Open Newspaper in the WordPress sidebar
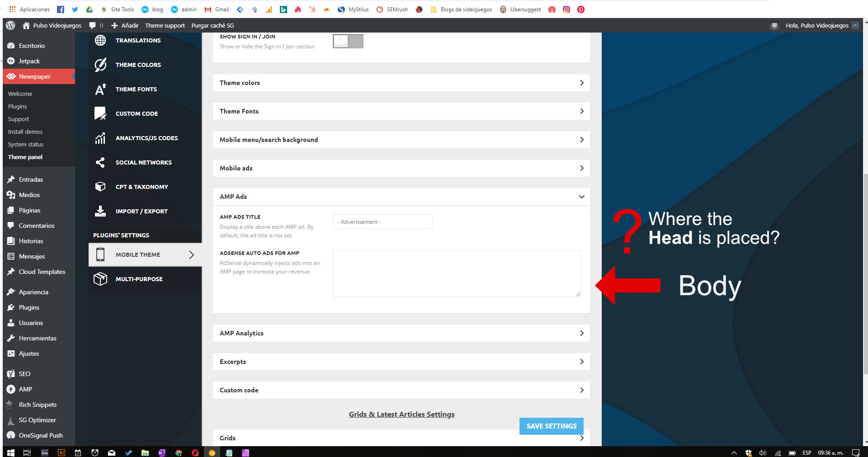The height and width of the screenshot is (457, 868). (x=39, y=76)
